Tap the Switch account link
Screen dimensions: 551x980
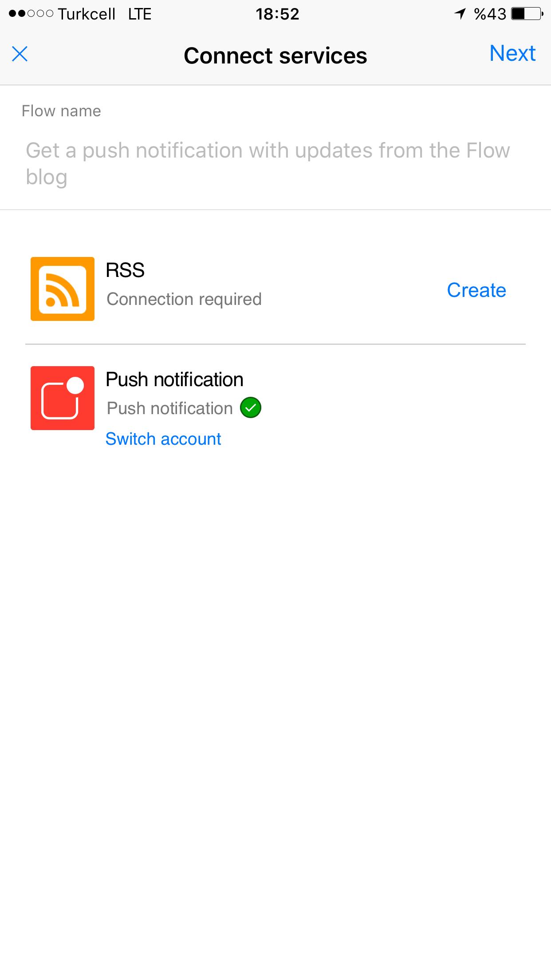(x=163, y=439)
